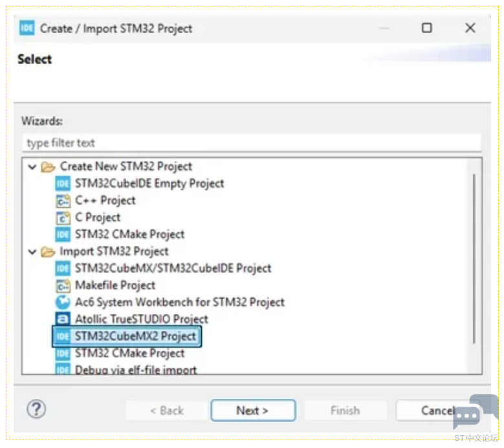Click the IDE logo in the title bar

pos(27,28)
